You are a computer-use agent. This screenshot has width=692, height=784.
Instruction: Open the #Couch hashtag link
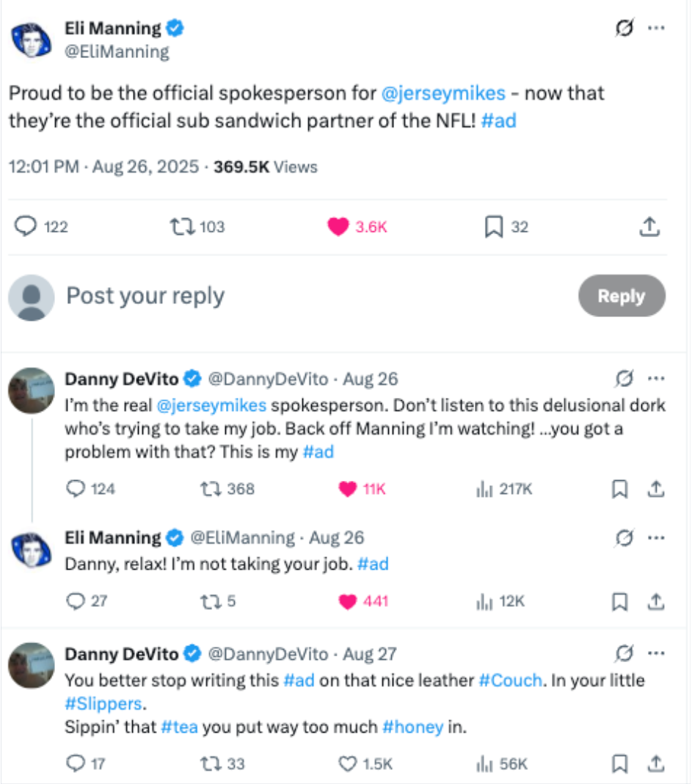coord(510,680)
